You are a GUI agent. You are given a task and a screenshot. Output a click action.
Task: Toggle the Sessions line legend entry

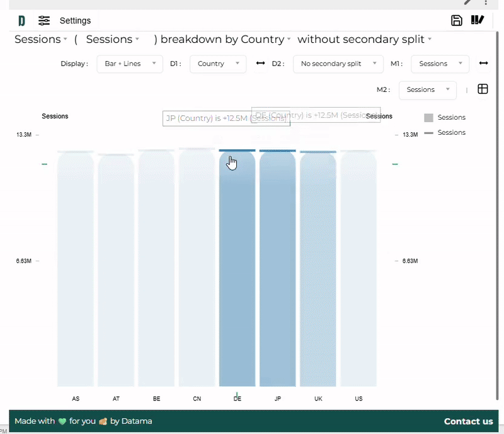pos(445,133)
